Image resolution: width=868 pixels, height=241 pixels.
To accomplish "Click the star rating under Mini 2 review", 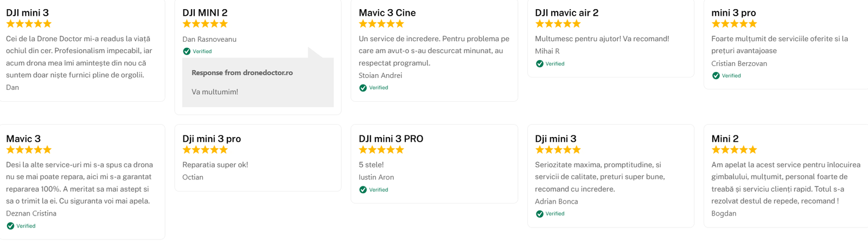I will [734, 150].
